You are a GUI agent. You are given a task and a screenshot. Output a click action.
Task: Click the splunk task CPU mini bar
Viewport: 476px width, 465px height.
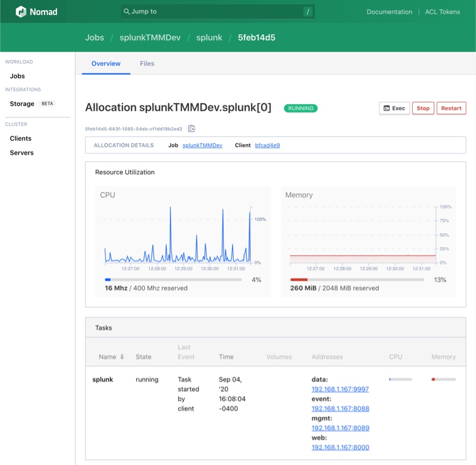click(x=400, y=379)
